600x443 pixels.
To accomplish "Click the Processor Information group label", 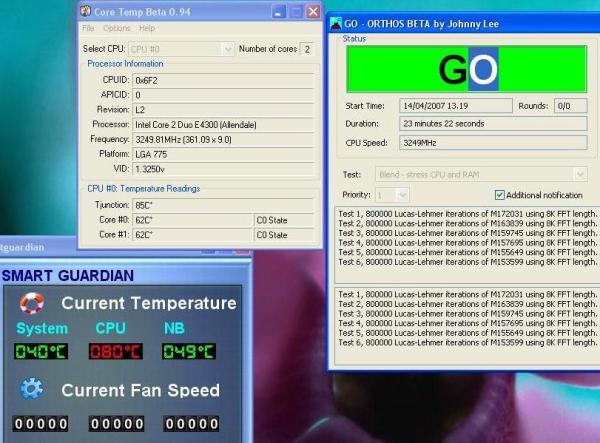I will (x=125, y=64).
